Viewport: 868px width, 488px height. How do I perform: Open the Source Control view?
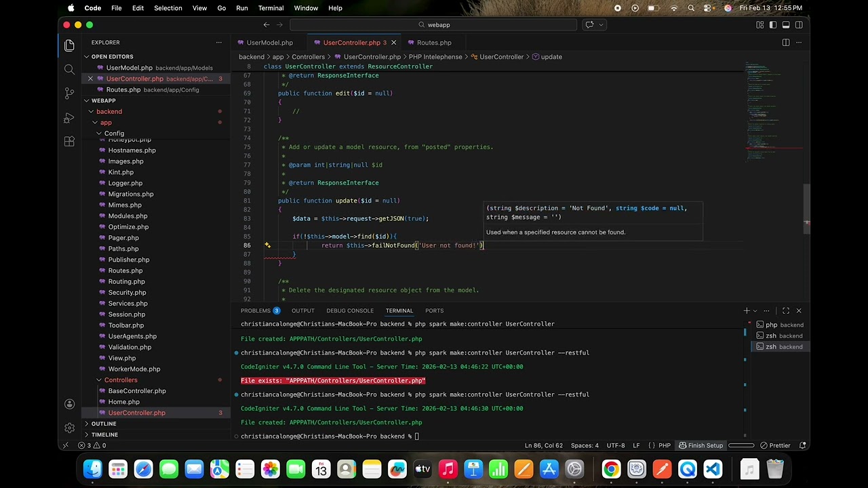(x=69, y=94)
